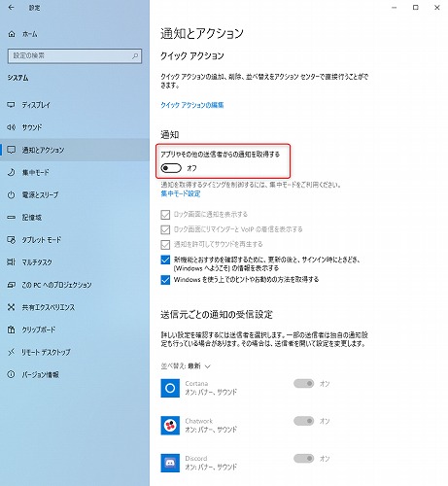
Task: Click the サウンド speaker icon
Action: point(11,127)
